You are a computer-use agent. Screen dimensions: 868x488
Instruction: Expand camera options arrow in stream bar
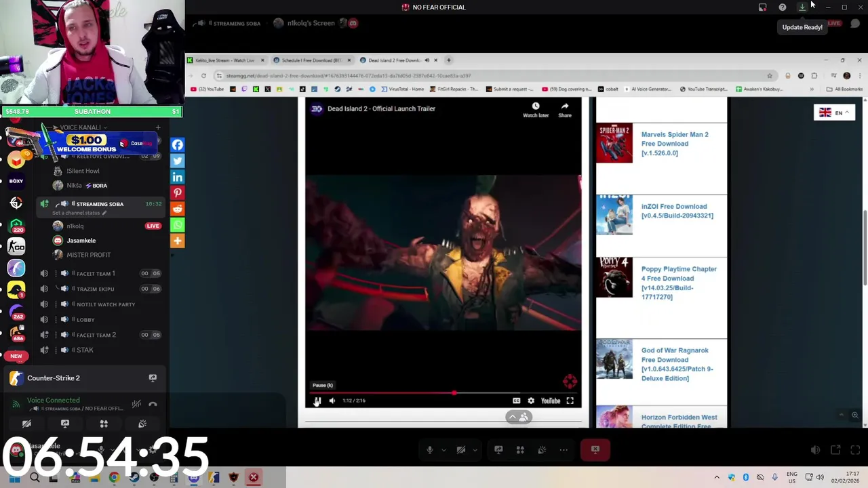[x=475, y=450]
